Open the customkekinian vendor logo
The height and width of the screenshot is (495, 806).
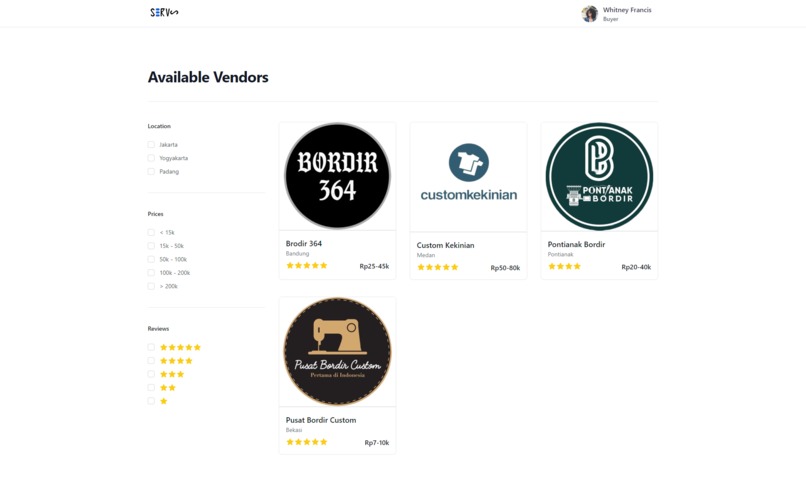coord(468,173)
